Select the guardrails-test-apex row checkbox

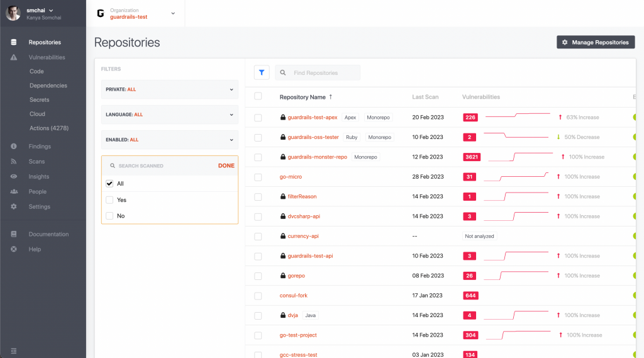[x=258, y=118]
